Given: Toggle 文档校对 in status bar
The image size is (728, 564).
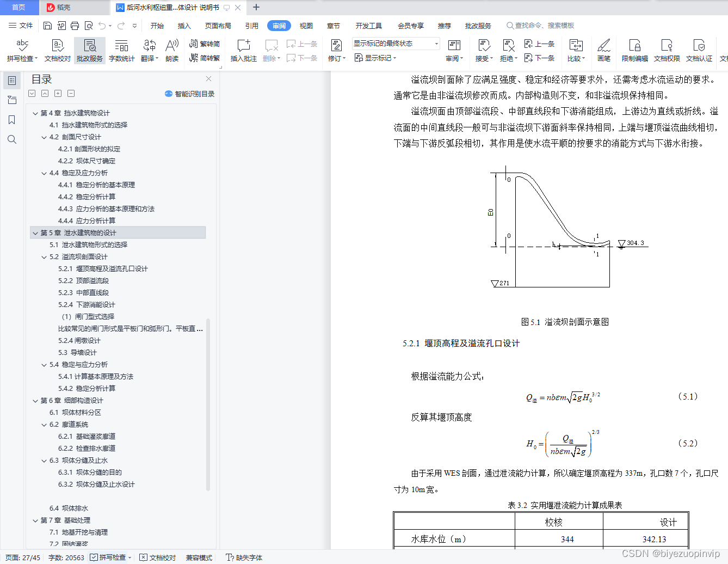Looking at the screenshot, I should (x=158, y=557).
